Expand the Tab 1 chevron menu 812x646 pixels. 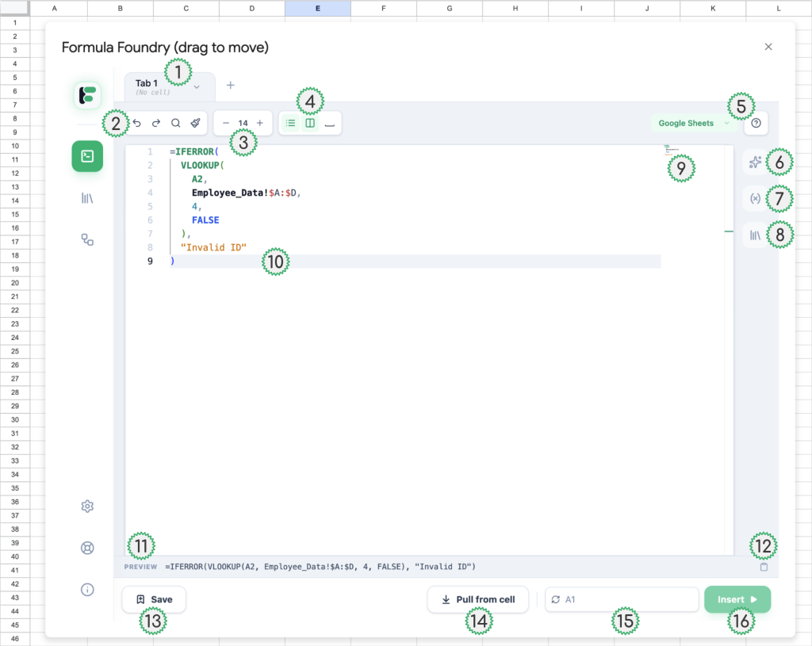[x=197, y=86]
